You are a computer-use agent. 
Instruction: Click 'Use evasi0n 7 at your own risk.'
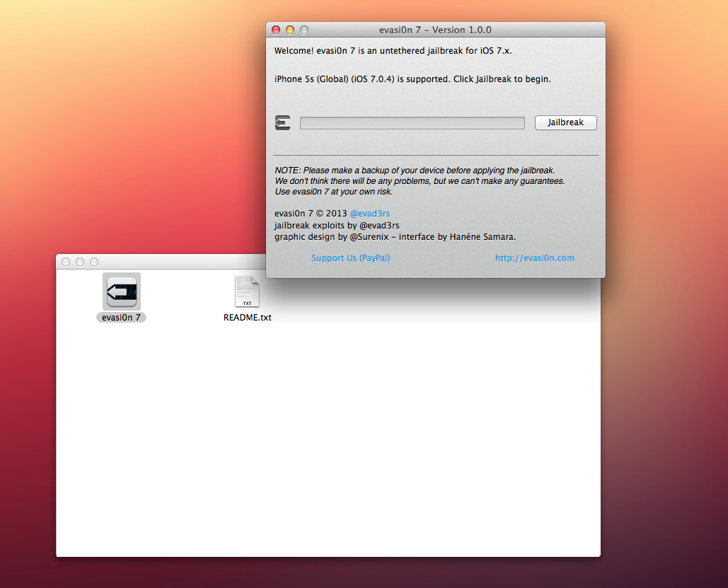click(x=333, y=192)
